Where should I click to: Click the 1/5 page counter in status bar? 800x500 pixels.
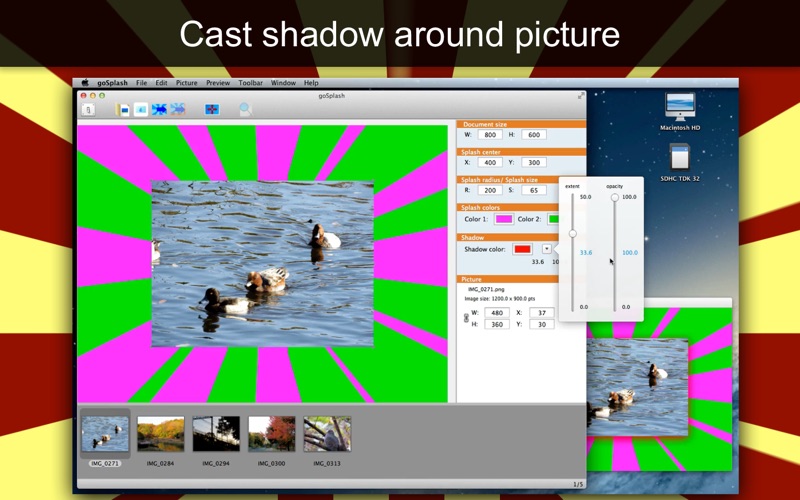click(x=577, y=484)
